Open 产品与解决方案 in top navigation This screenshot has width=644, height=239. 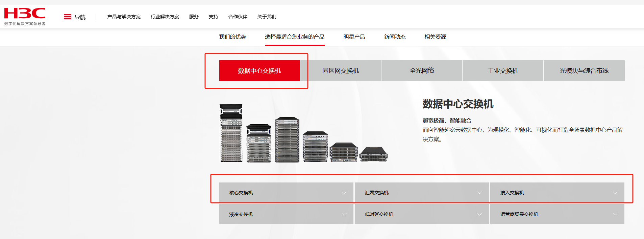point(124,17)
